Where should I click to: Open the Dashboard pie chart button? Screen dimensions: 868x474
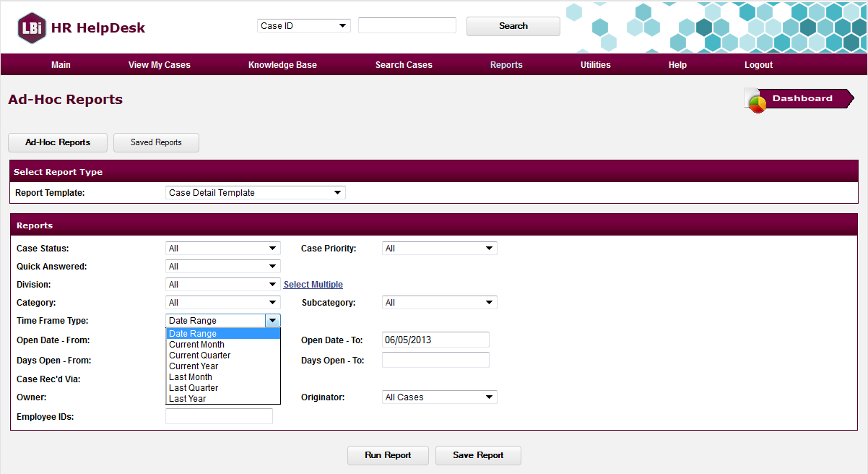point(799,99)
